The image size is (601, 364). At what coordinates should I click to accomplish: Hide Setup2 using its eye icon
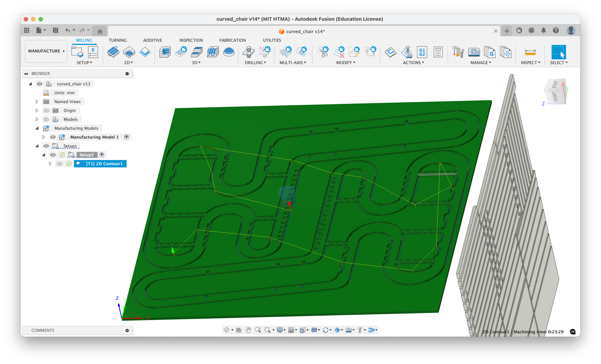(53, 155)
